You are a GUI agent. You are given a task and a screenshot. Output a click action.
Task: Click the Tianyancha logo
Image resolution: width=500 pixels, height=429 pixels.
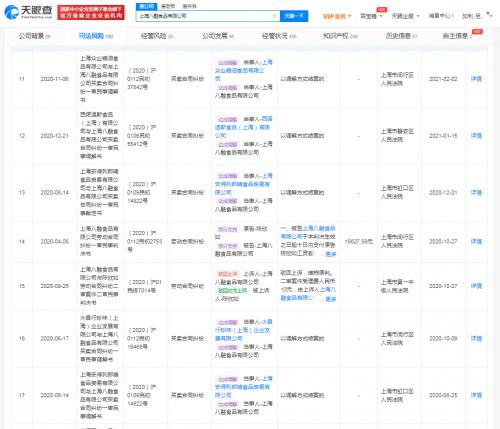(x=28, y=12)
